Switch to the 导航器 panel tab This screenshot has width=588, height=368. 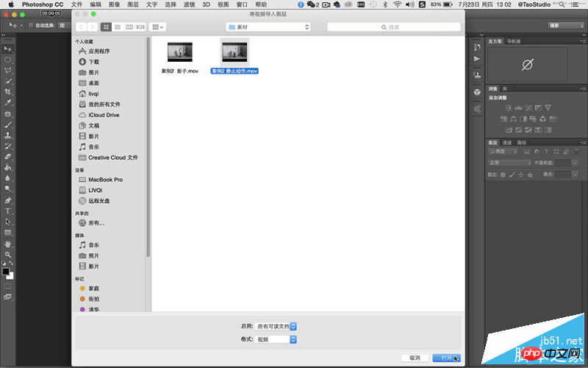(x=514, y=41)
